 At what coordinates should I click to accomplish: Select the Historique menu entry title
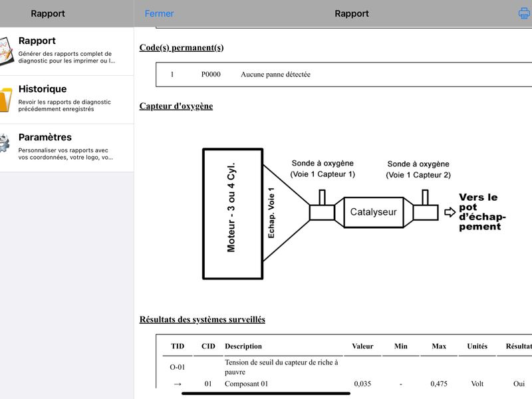tap(43, 89)
